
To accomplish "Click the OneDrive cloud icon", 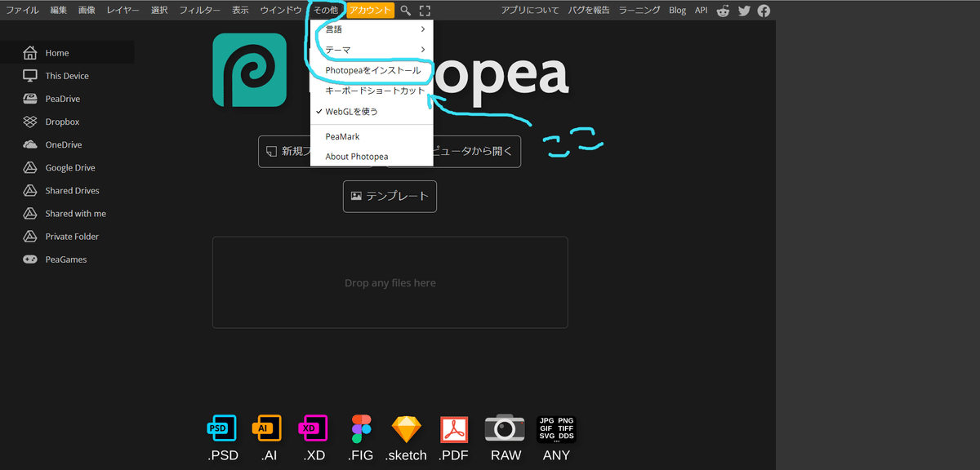I will click(30, 144).
